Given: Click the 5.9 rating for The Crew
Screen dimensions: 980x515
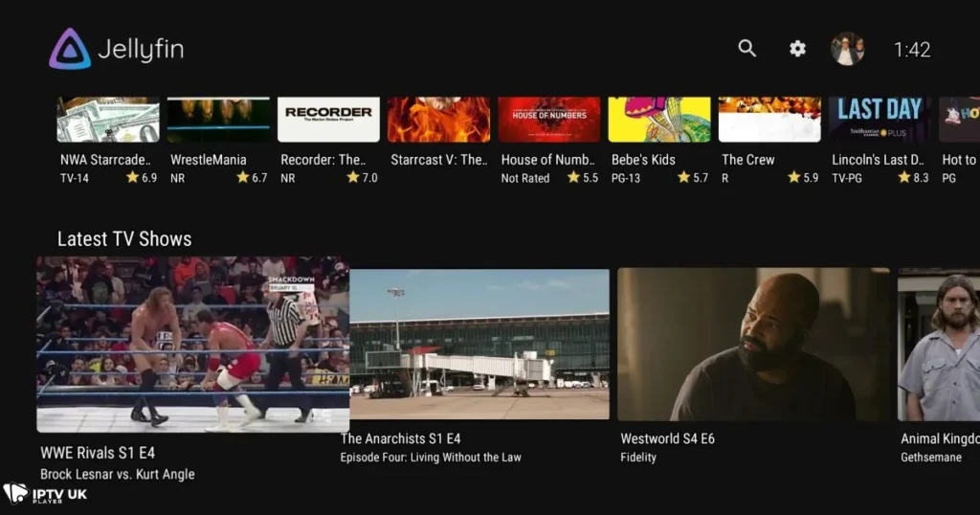Looking at the screenshot, I should coord(803,177).
